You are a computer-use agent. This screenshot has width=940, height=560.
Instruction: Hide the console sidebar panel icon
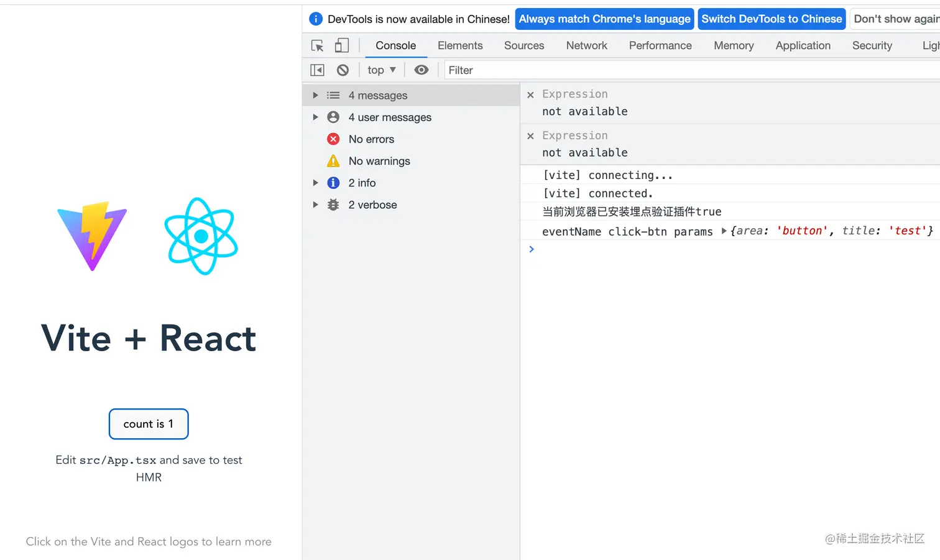[317, 70]
